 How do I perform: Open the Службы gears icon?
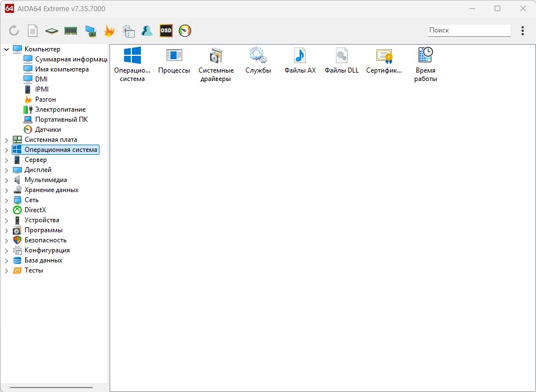tap(258, 60)
